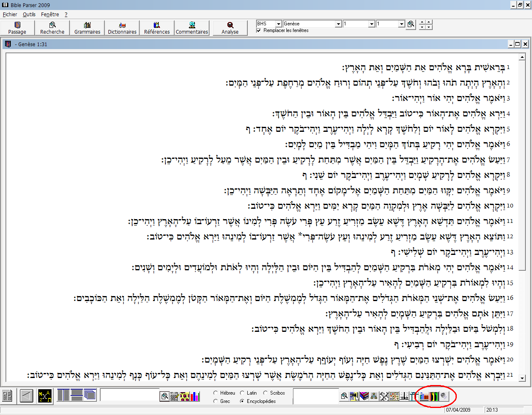Open the stacked colored books icon
532x415 pixels.
[364, 396]
